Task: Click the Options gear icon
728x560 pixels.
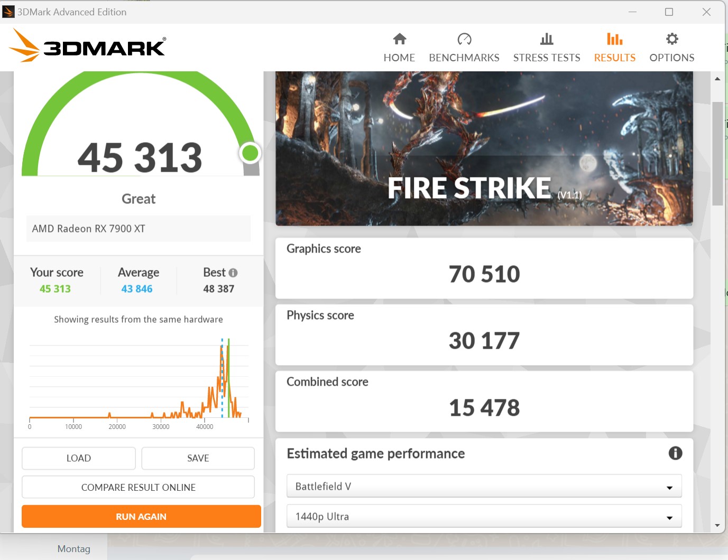Action: click(x=672, y=39)
